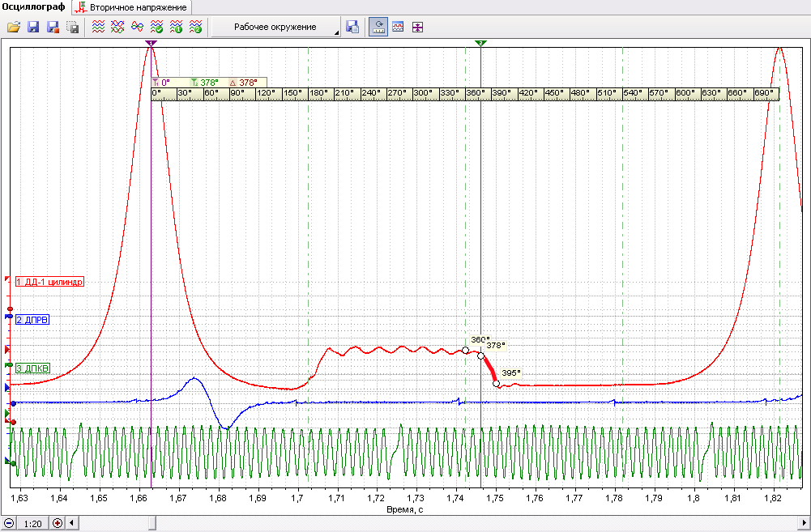Click the 540° mark on the angle ruler

(633, 93)
